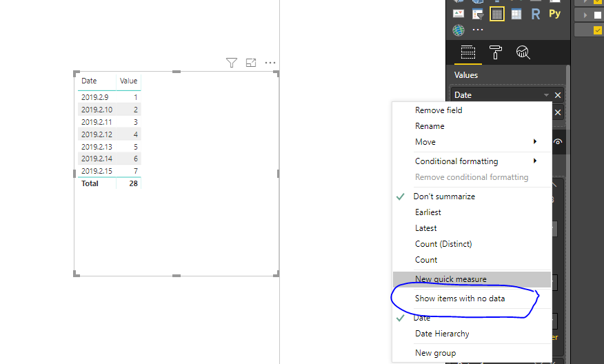Sort by the Value column header
The height and width of the screenshot is (364, 604).
[128, 81]
